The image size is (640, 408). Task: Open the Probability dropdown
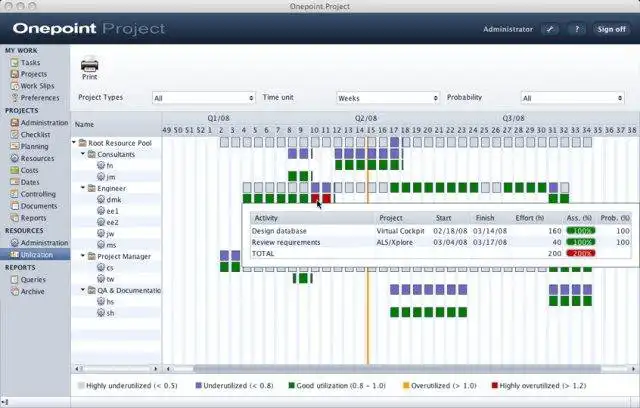(572, 98)
